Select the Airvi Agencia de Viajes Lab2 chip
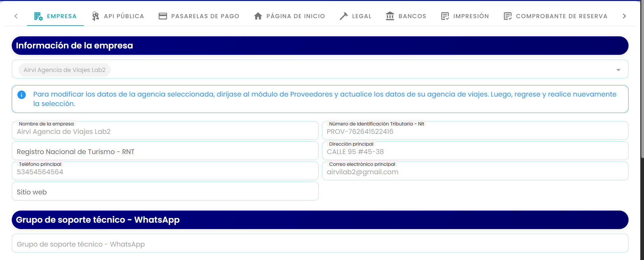 (65, 70)
